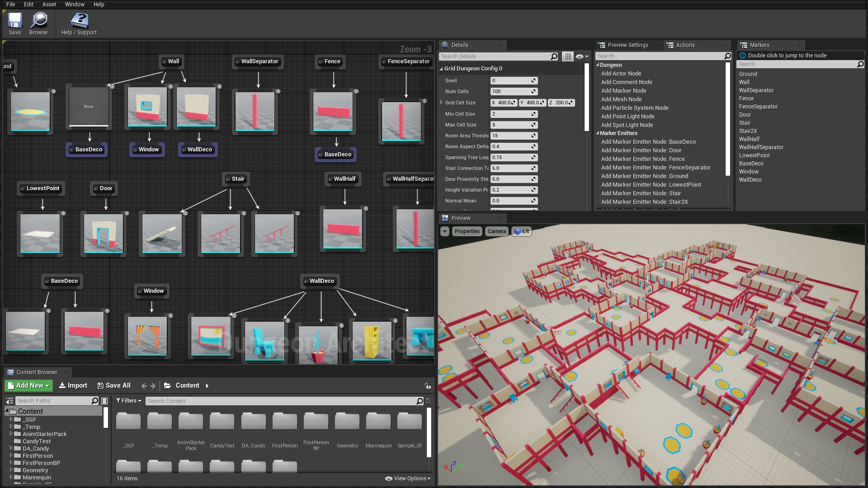Screen dimensions: 868x488
Task: Click the Add Point Light Node icon
Action: pos(628,116)
